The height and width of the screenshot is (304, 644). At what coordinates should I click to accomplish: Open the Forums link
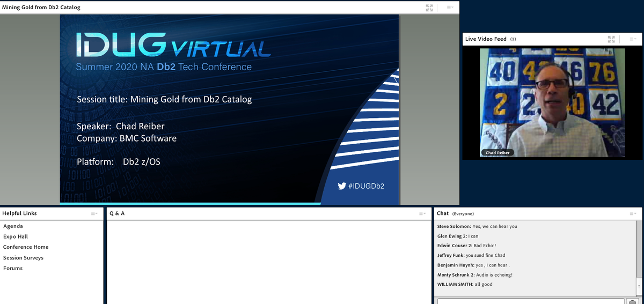[x=13, y=268]
